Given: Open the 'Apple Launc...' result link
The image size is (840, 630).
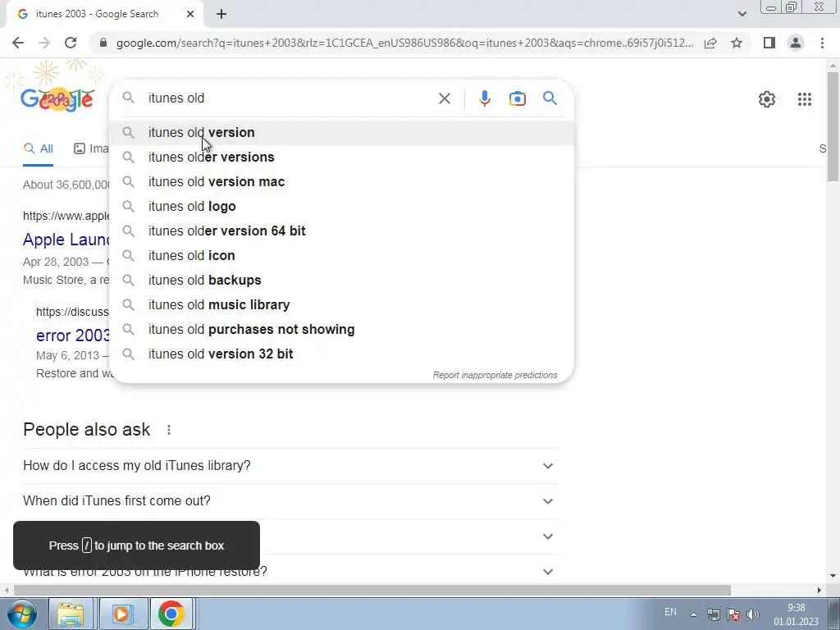Looking at the screenshot, I should 66,240.
